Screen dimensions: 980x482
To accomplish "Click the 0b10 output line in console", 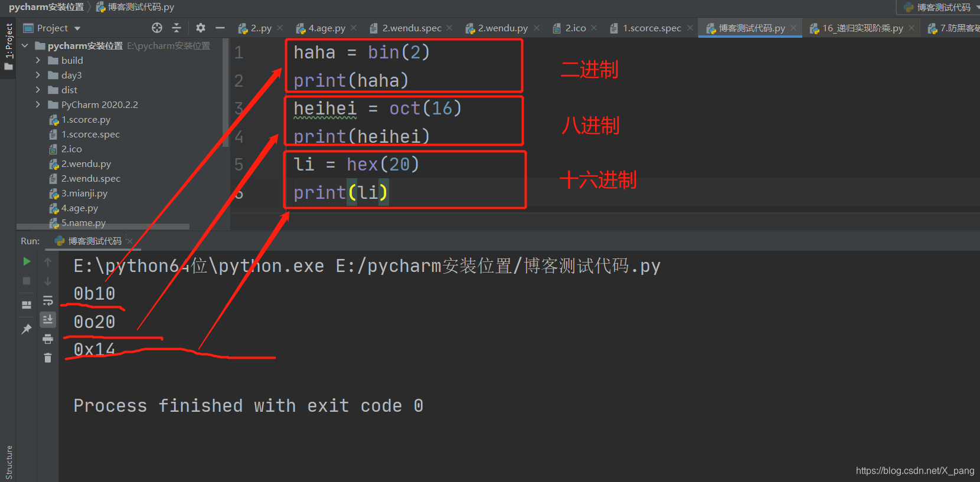I will click(x=94, y=293).
